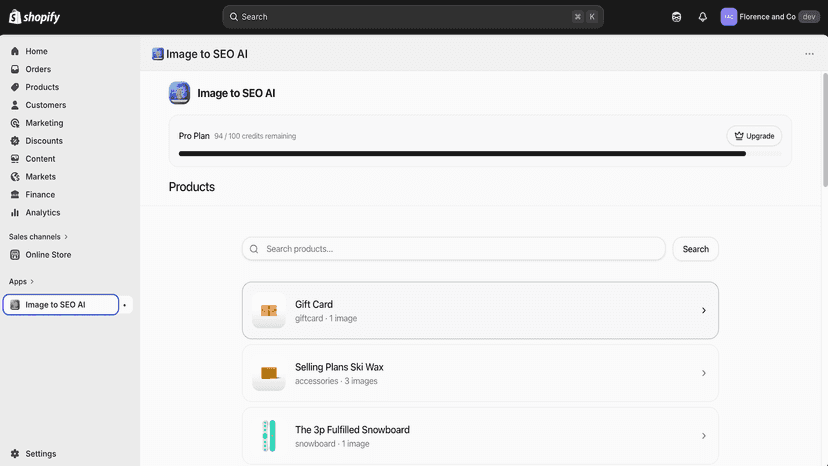The width and height of the screenshot is (828, 466).
Task: Click the Content icon in sidebar
Action: 15,159
